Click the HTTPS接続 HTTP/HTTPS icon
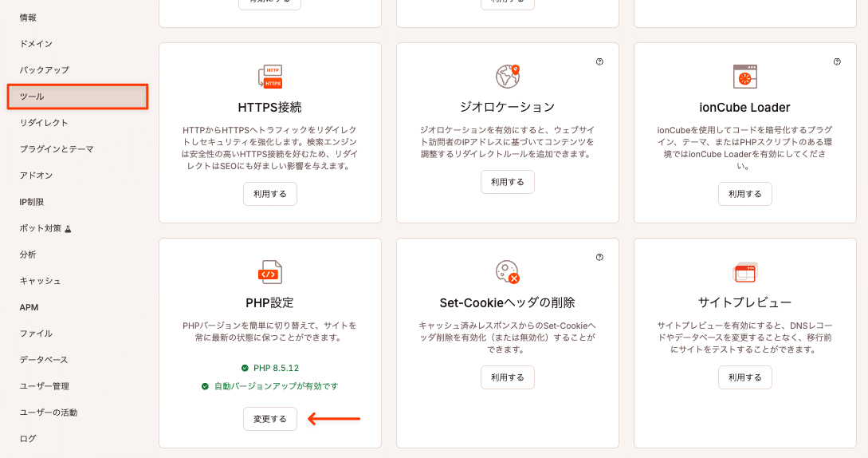The height and width of the screenshot is (458, 868). pos(270,77)
